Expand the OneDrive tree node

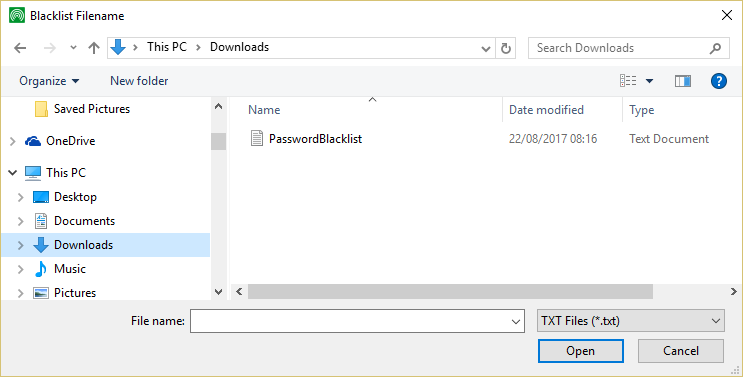tap(13, 141)
